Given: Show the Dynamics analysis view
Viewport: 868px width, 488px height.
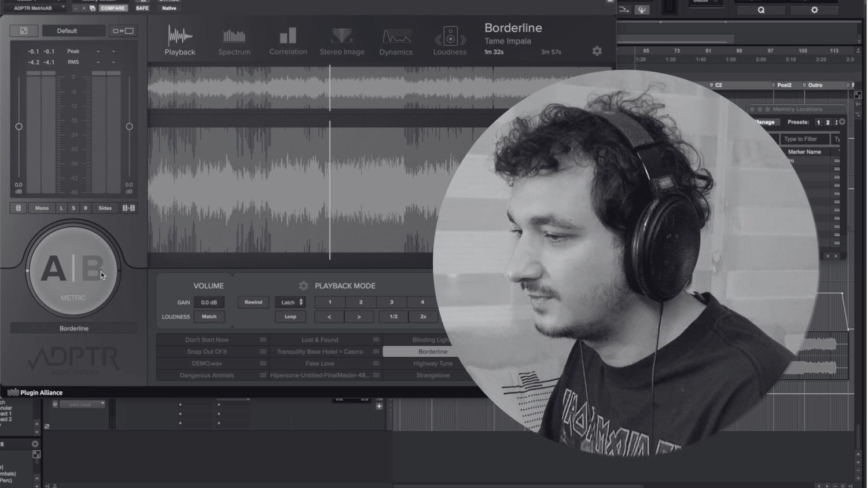Looking at the screenshot, I should 396,42.
